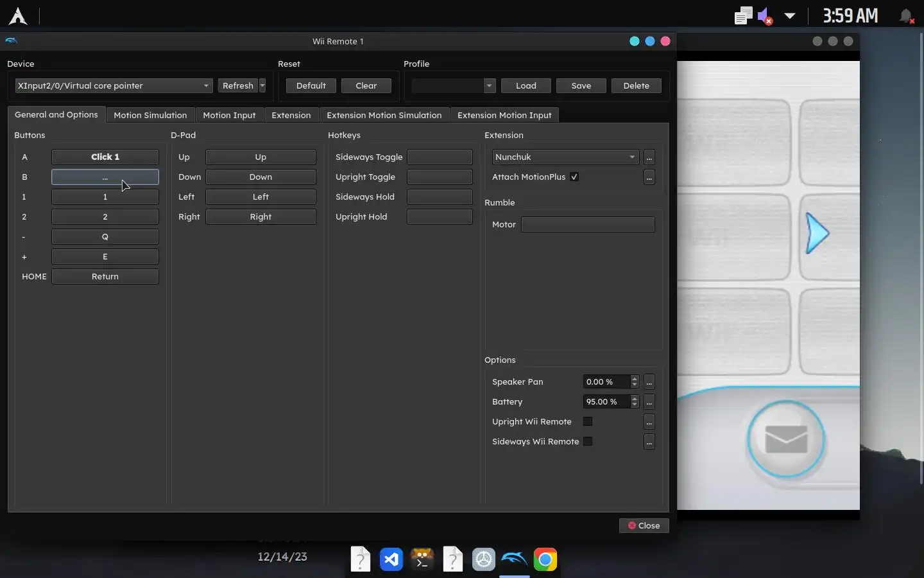Screen dimensions: 924x578
Task: Click the D-Pad Right mapping button
Action: coord(261,216)
